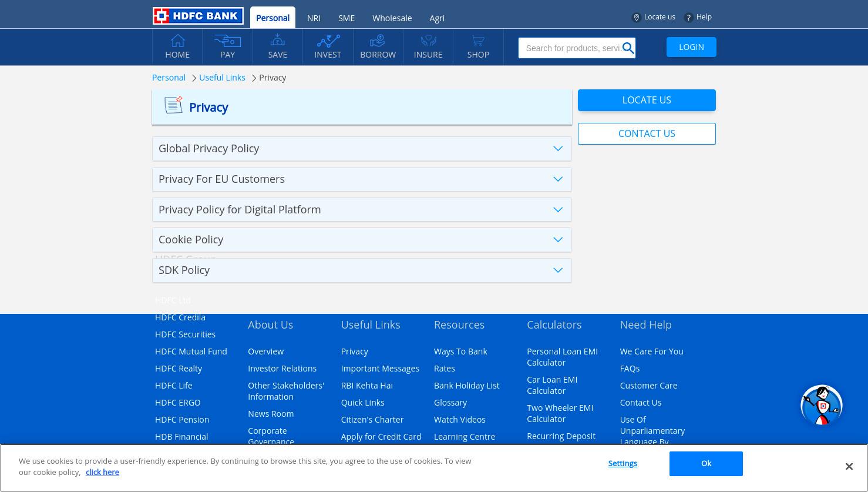Screen dimensions: 868x492
Task: Click the LOCATE US button
Action: click(x=647, y=100)
